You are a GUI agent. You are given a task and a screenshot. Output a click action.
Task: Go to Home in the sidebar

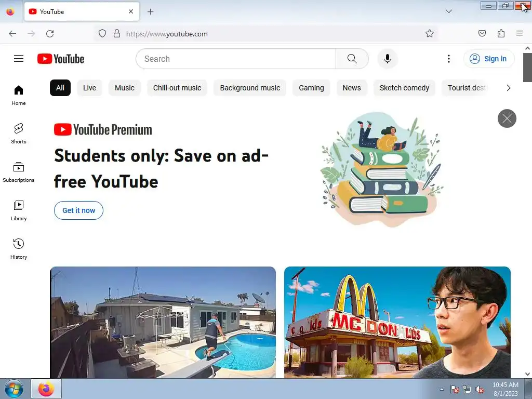pos(19,96)
